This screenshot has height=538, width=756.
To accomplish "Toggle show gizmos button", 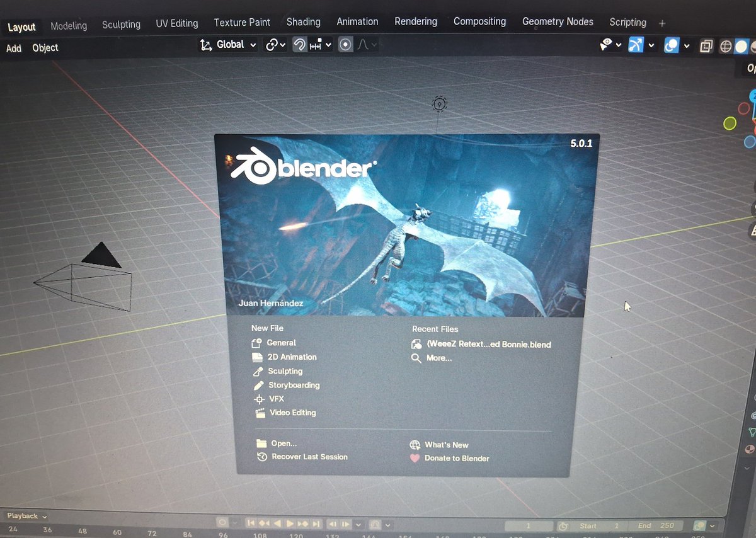I will (636, 45).
